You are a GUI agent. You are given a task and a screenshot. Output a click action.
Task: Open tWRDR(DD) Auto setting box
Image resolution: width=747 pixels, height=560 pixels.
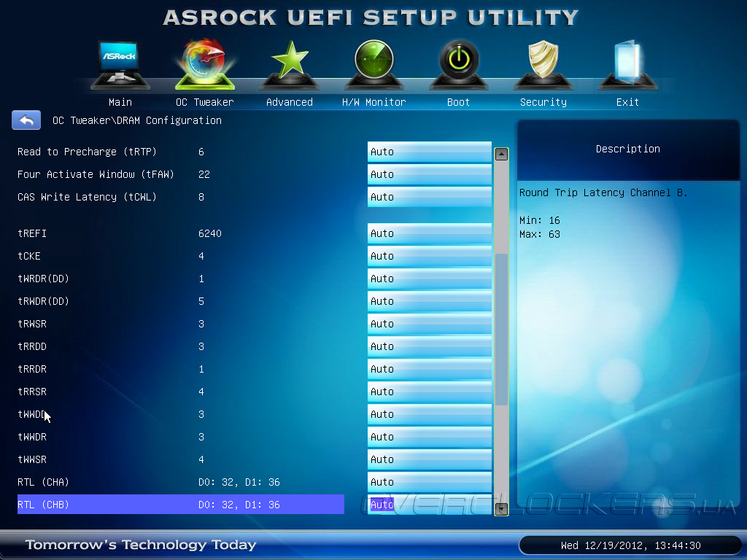[429, 279]
